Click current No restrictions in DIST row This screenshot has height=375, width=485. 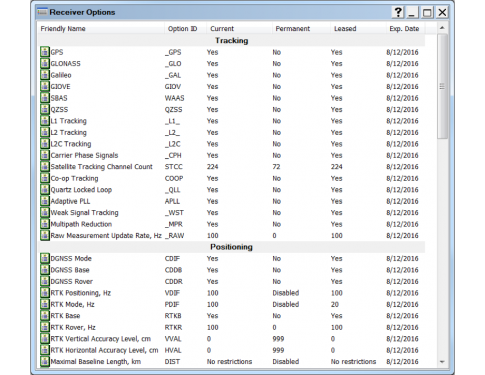point(229,362)
